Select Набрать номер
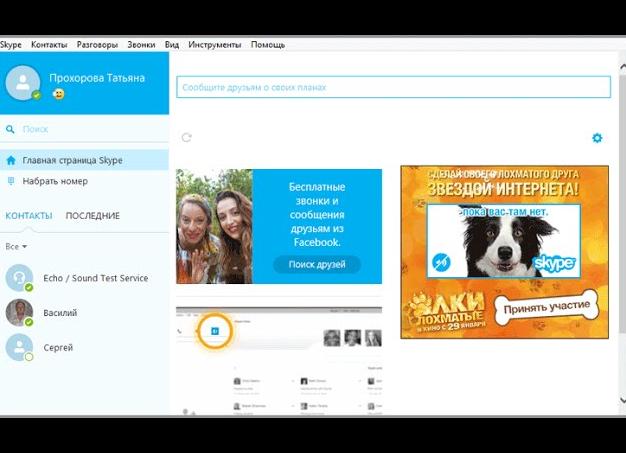This screenshot has width=626, height=453. click(84, 181)
